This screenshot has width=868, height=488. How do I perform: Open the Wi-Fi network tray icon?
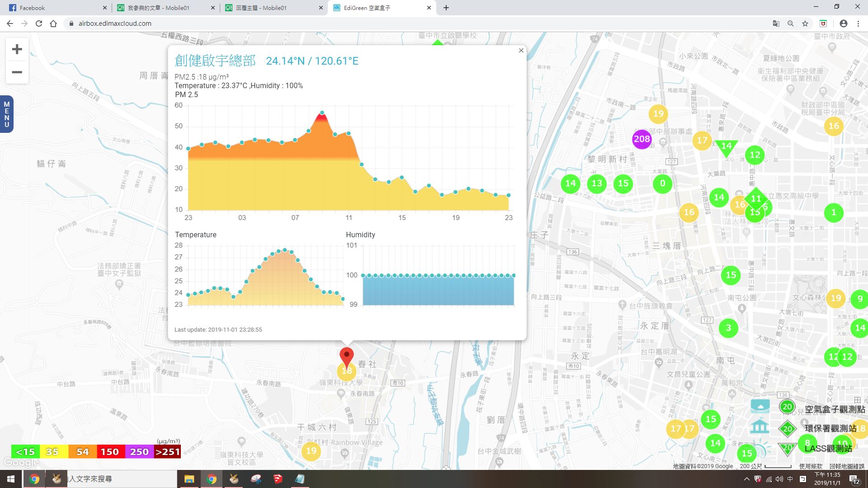coord(769,479)
